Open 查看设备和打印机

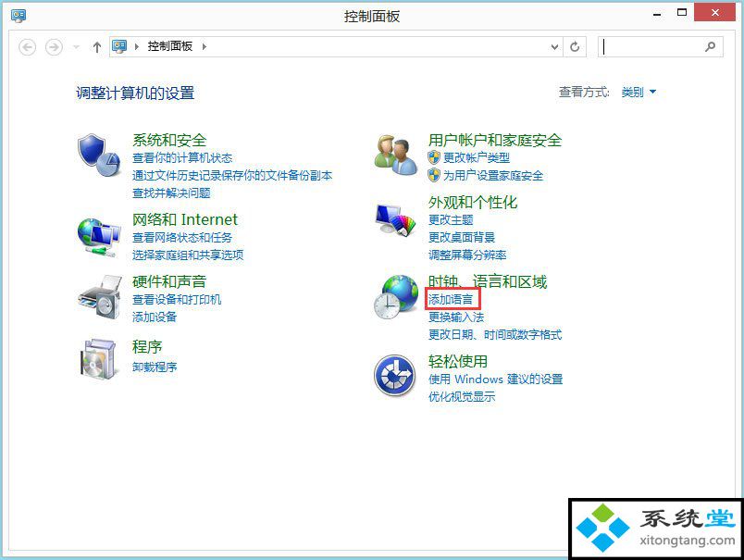[177, 300]
